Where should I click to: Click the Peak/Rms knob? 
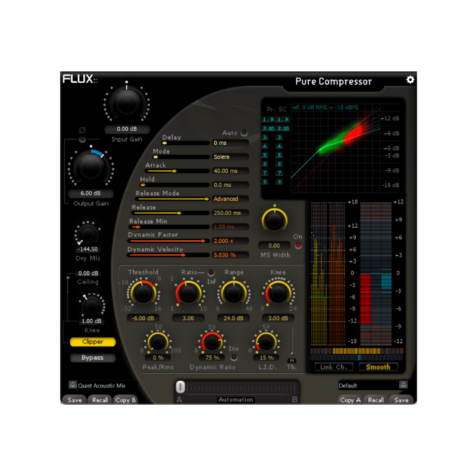coord(158,343)
